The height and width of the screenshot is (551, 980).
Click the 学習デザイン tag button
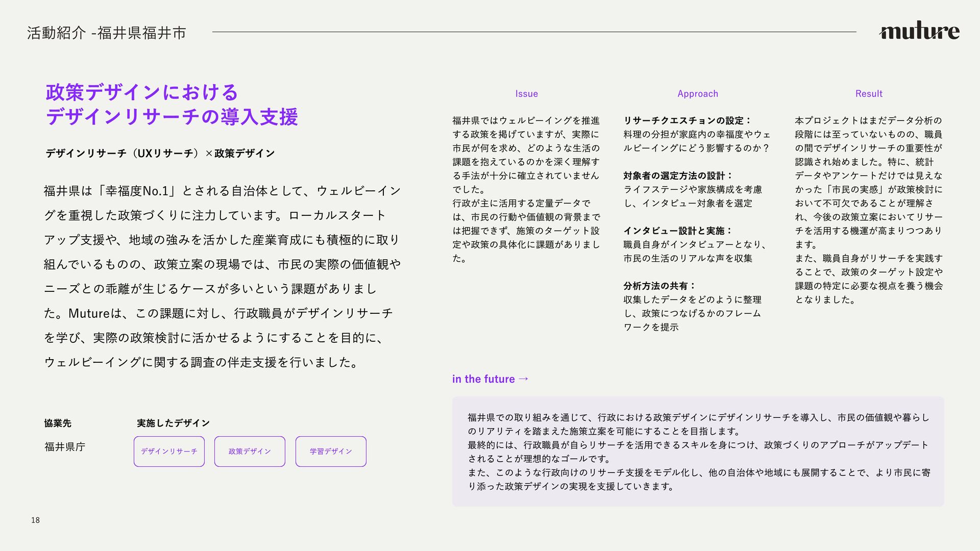click(331, 452)
